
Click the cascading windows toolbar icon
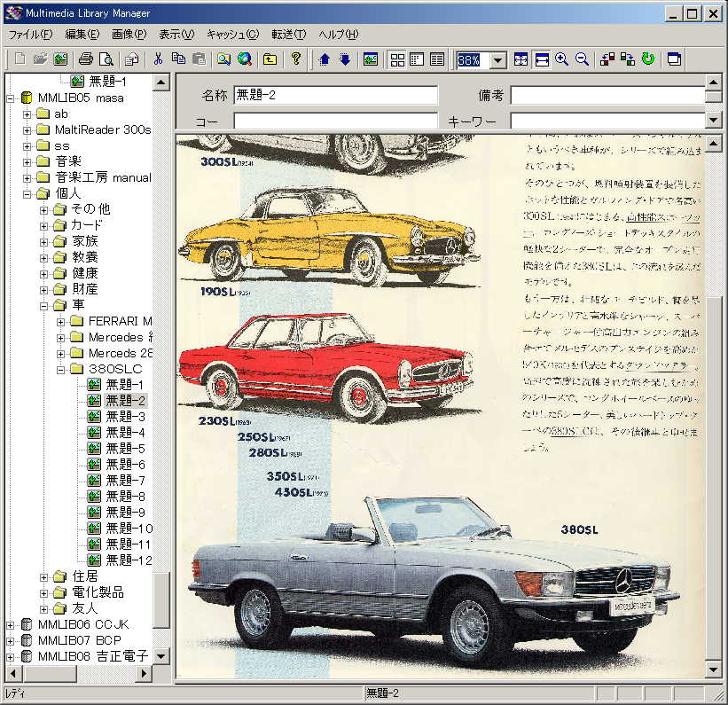(674, 59)
